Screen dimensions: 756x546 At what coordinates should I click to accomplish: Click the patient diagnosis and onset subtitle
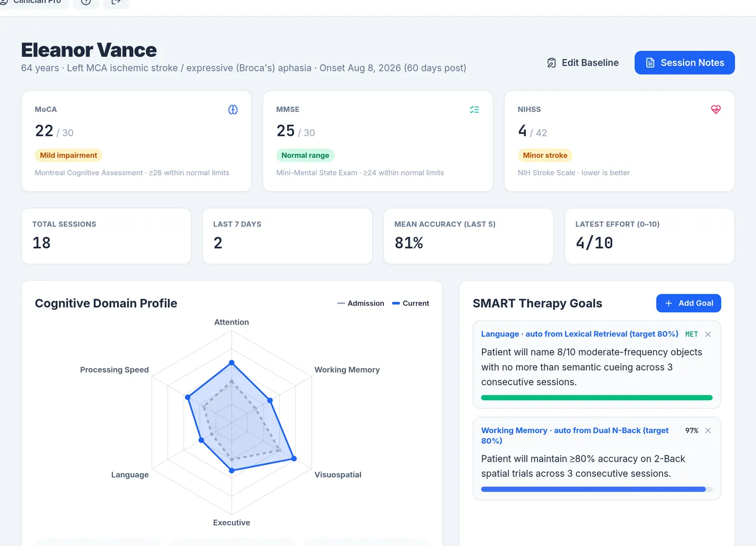point(244,68)
